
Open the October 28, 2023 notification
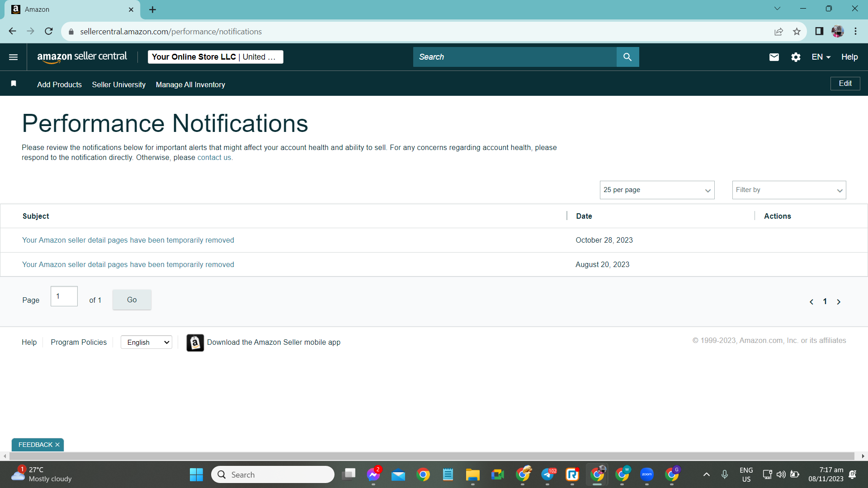click(128, 240)
